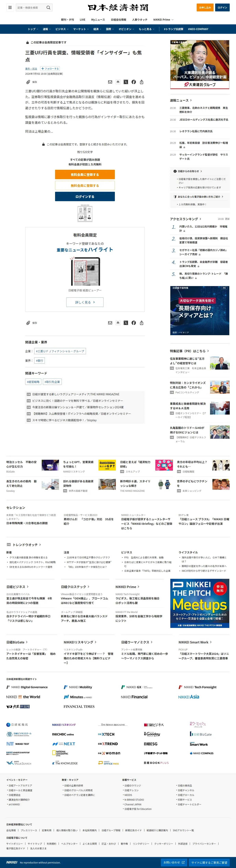Click bottom X share icon
The image size is (236, 868).
126,323
